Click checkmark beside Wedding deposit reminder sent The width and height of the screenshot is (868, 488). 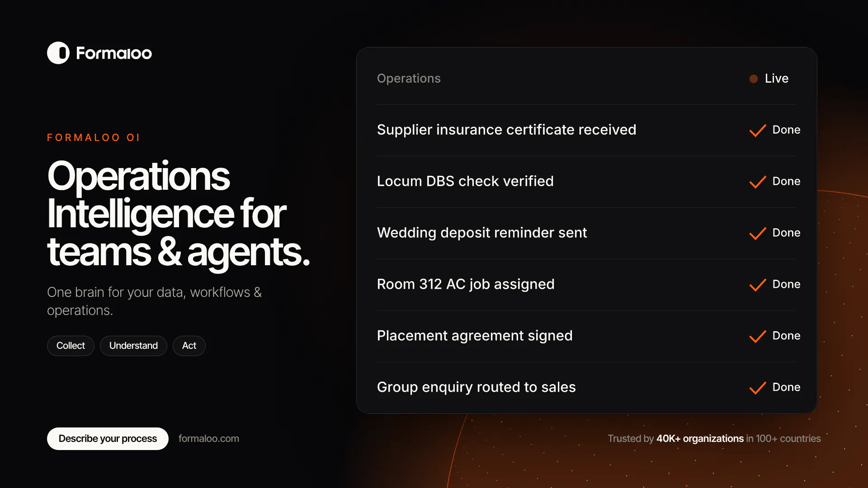click(758, 234)
